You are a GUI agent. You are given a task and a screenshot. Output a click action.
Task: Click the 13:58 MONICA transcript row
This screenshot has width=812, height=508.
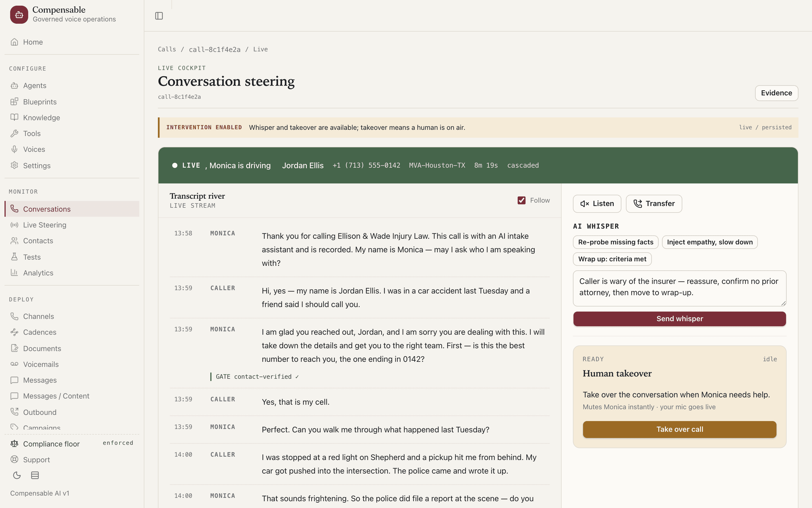pyautogui.click(x=360, y=249)
